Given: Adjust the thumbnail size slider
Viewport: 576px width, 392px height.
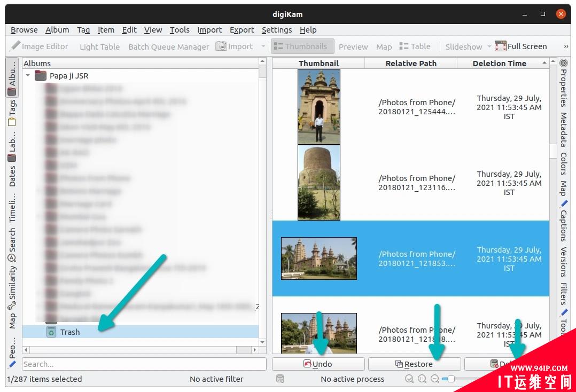Looking at the screenshot, I should [x=451, y=379].
